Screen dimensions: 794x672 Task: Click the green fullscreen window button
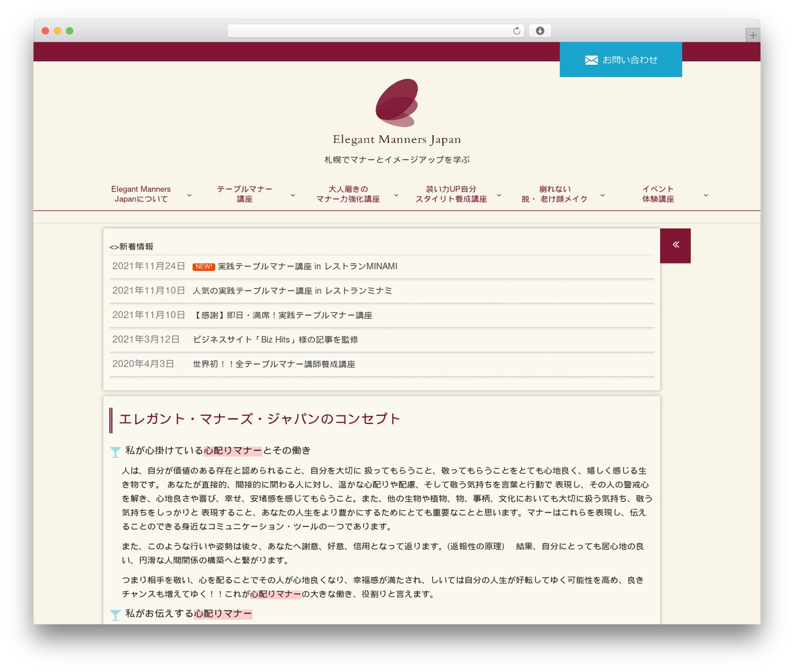click(x=69, y=31)
